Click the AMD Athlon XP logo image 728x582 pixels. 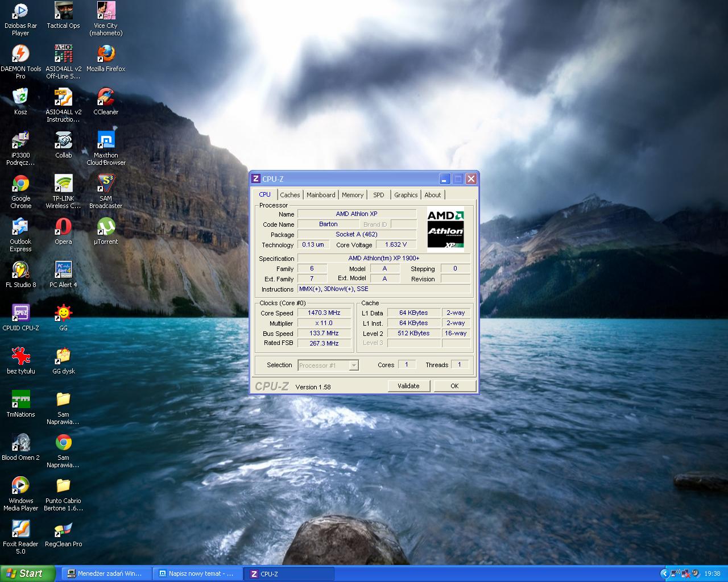[445, 228]
